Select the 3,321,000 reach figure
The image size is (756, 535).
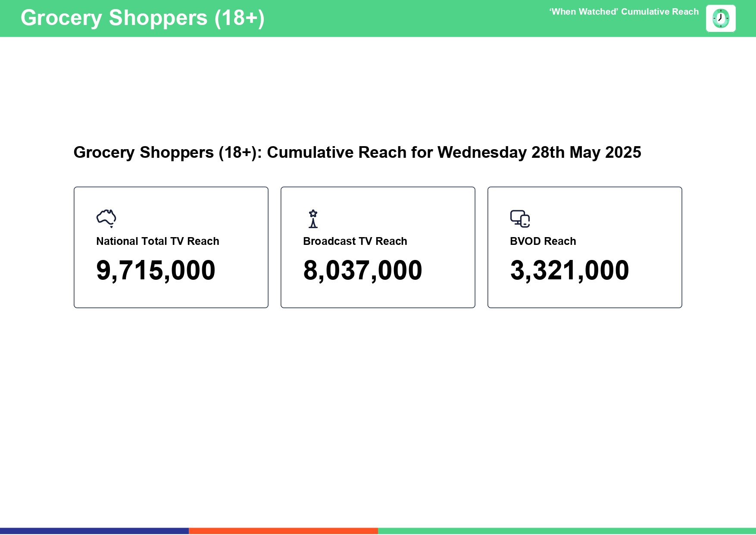click(569, 271)
